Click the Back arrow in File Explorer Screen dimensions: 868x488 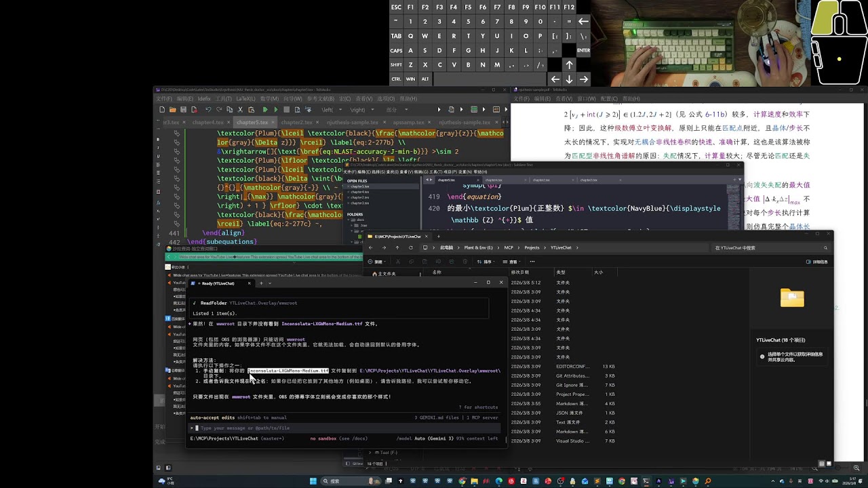[x=371, y=247]
